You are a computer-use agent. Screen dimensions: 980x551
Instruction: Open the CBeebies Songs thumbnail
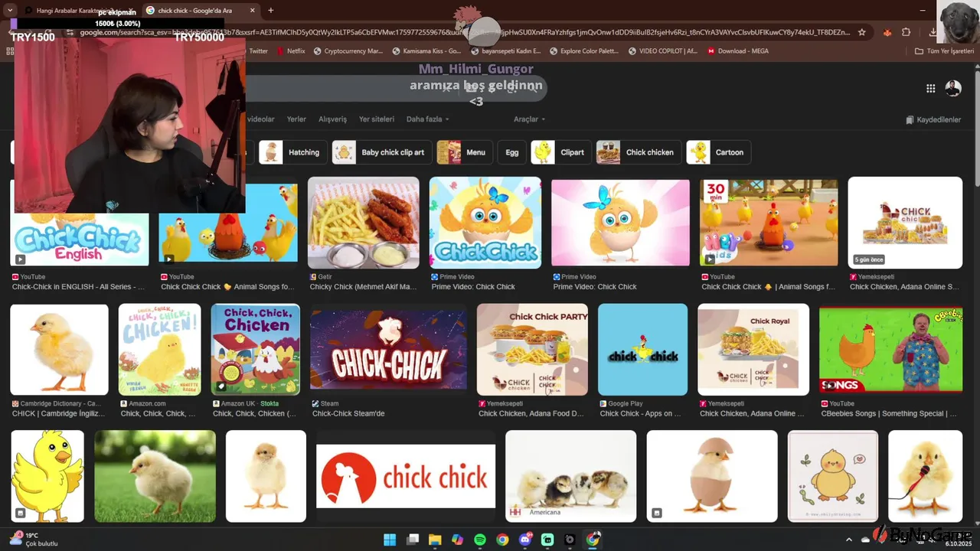point(890,350)
